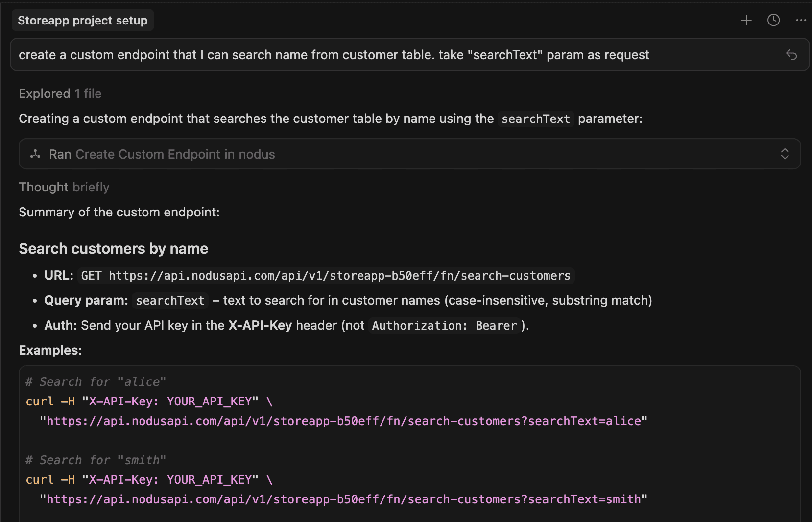
Task: Click the retry arrow beside the prompt
Action: [792, 55]
